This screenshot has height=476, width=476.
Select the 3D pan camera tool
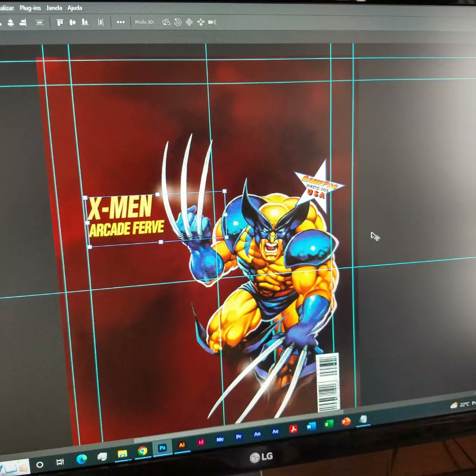[x=189, y=22]
